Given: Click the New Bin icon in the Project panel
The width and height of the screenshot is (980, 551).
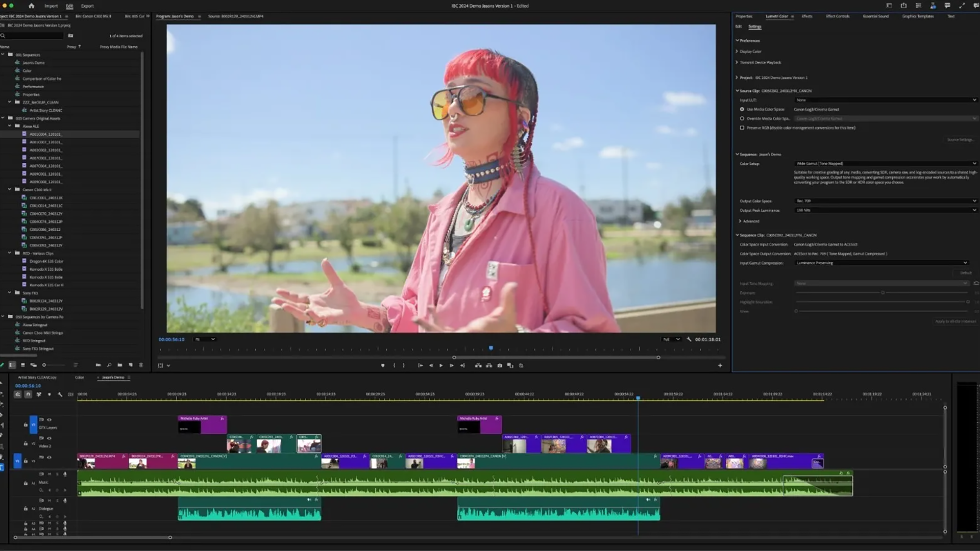Looking at the screenshot, I should point(120,365).
